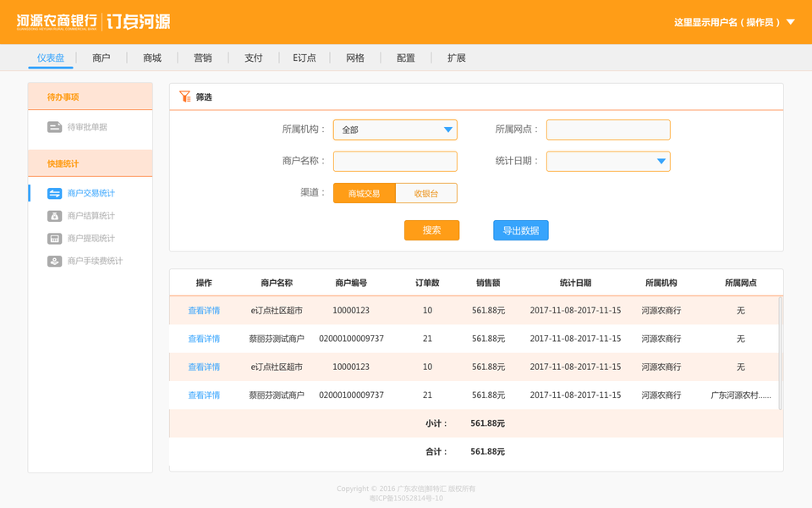Viewport: 812px width, 508px height.
Task: Click the table's vertical scrollbar
Action: pos(780,353)
